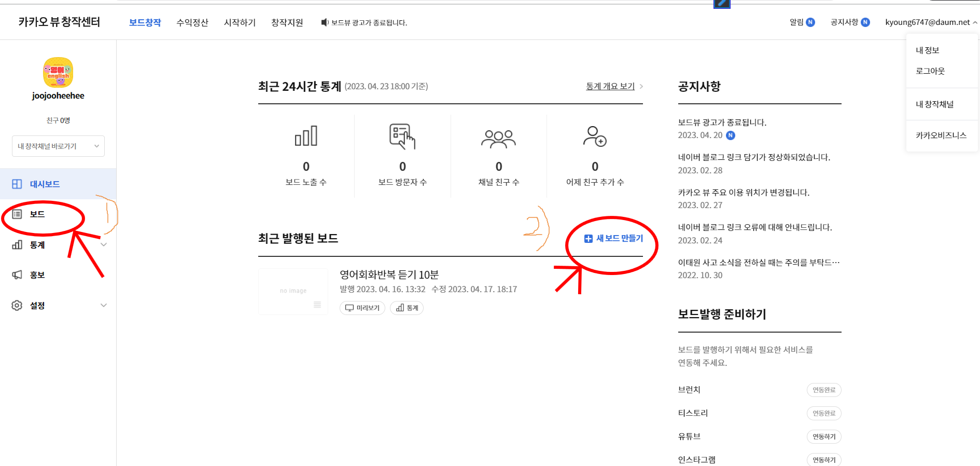980x466 pixels.
Task: Click the 홍보 megaphone icon
Action: [x=17, y=275]
